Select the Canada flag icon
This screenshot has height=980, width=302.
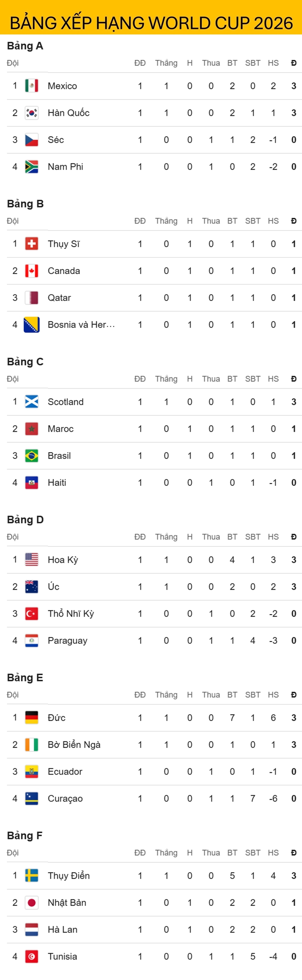(x=32, y=271)
